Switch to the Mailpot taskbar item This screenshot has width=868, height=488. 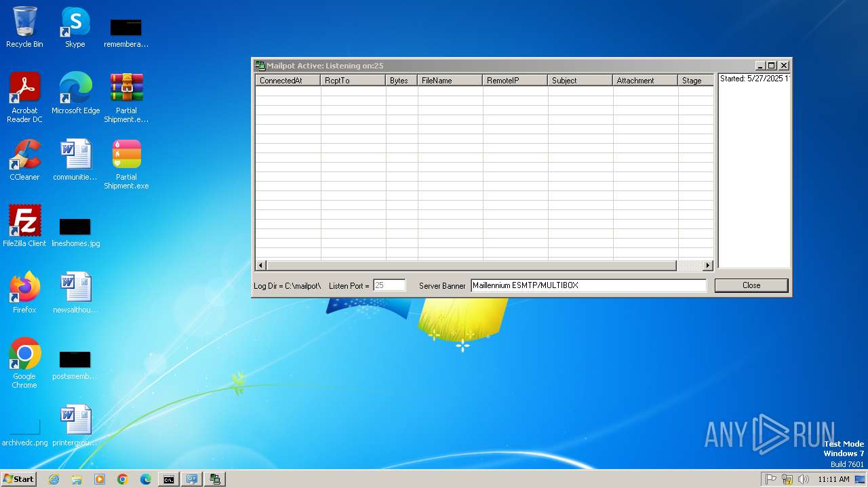coord(215,479)
